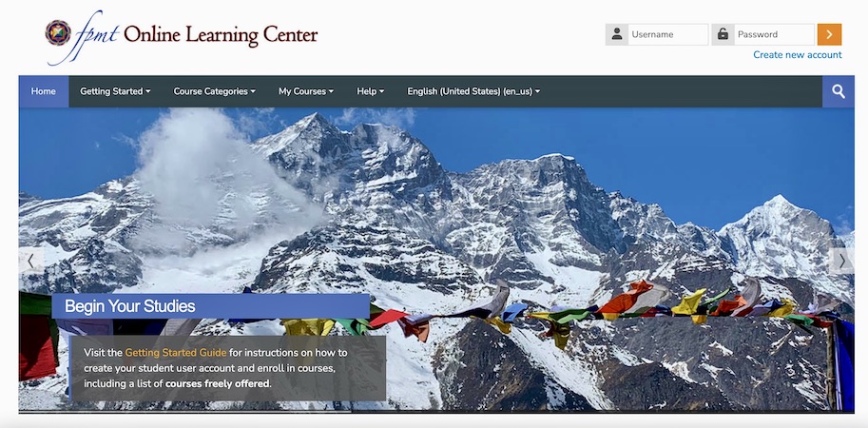Select the Home navigation tab
This screenshot has height=428, width=868.
tap(43, 91)
